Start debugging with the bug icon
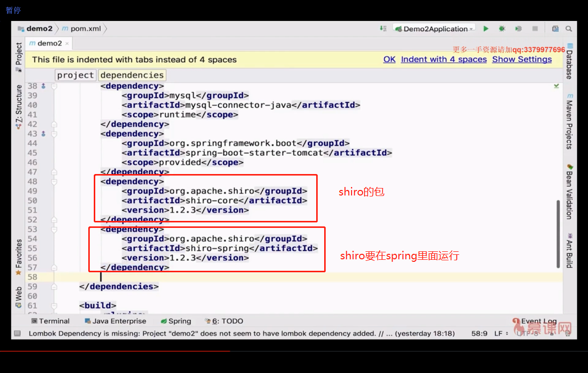This screenshot has height=373, width=588. coord(502,28)
